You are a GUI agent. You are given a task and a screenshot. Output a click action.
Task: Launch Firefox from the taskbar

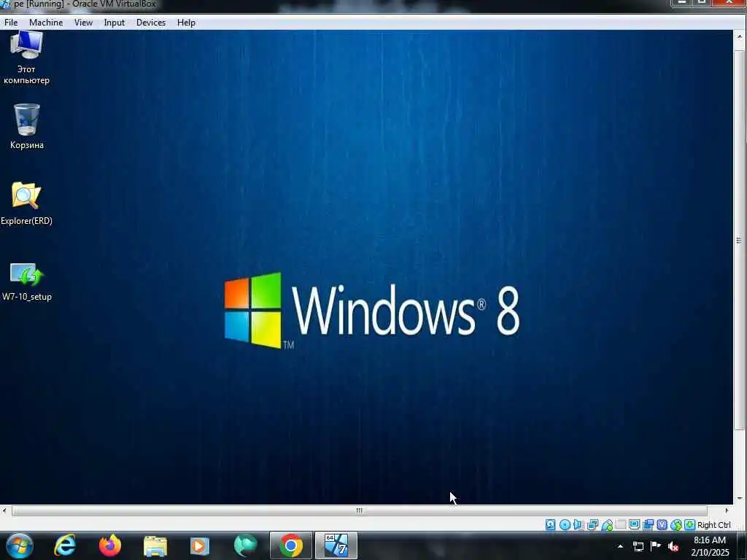110,545
